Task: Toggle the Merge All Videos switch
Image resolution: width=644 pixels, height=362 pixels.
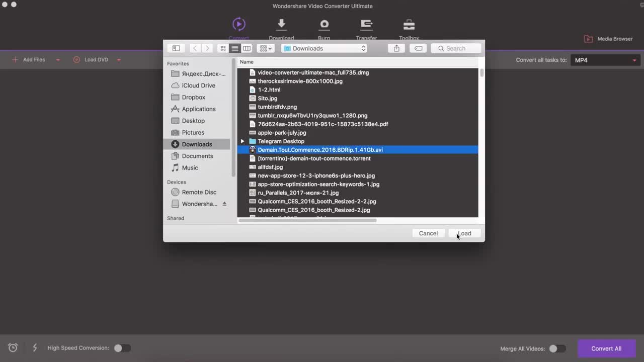Action: pyautogui.click(x=557, y=348)
